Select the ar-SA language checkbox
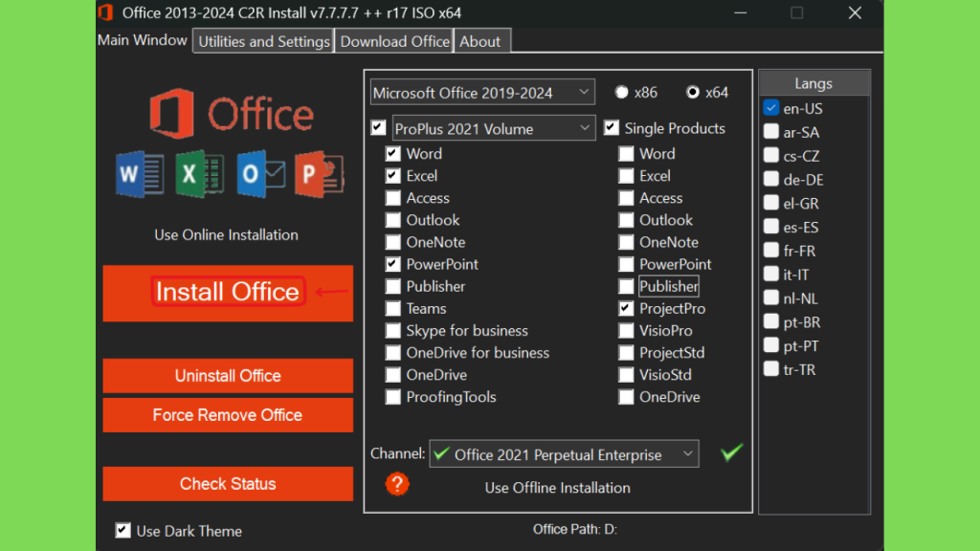 coord(771,132)
